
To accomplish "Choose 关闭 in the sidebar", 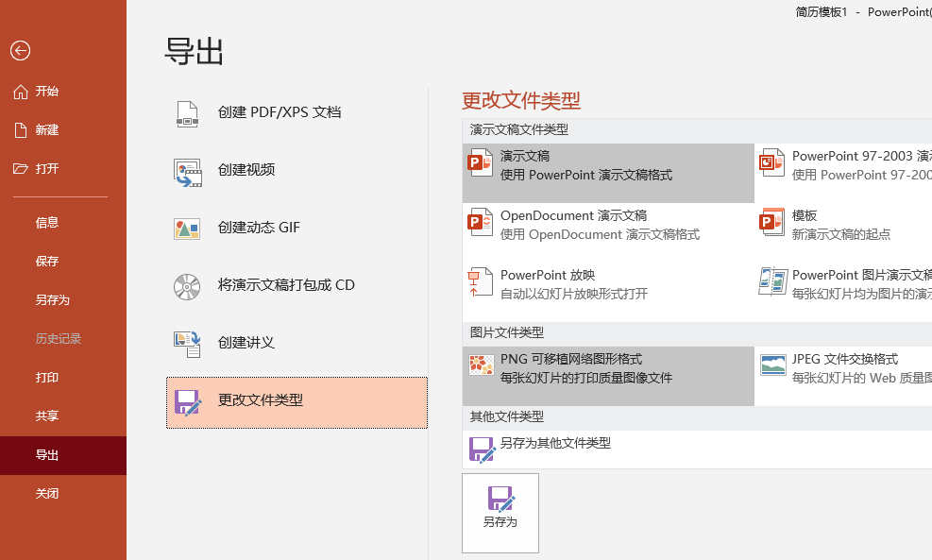I will (63, 494).
